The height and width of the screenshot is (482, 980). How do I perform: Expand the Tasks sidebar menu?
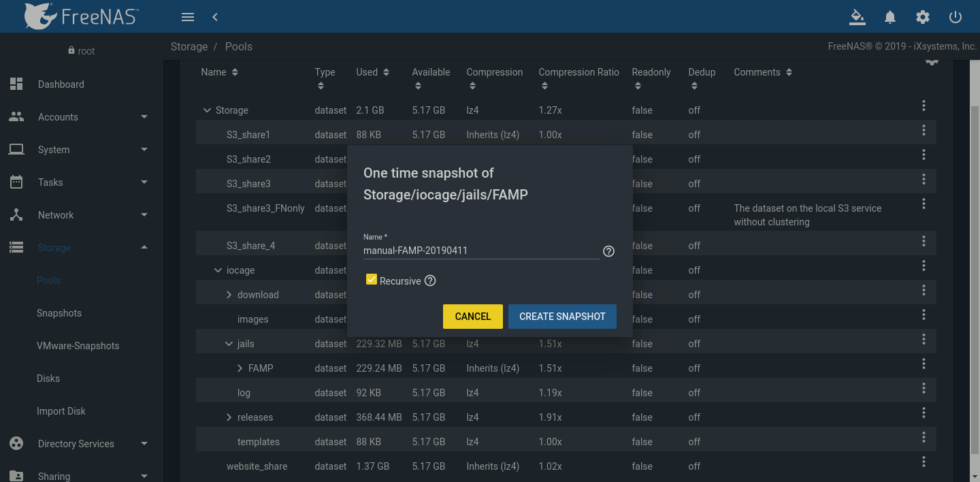pyautogui.click(x=82, y=182)
